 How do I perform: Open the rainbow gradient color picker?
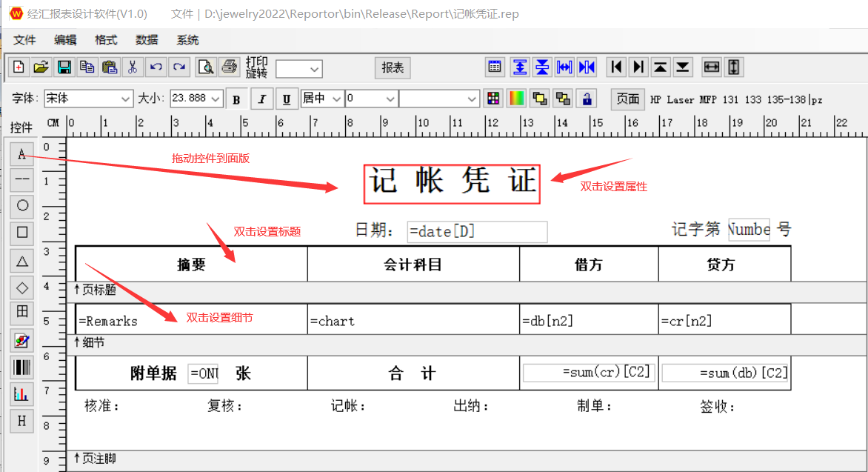tap(516, 99)
